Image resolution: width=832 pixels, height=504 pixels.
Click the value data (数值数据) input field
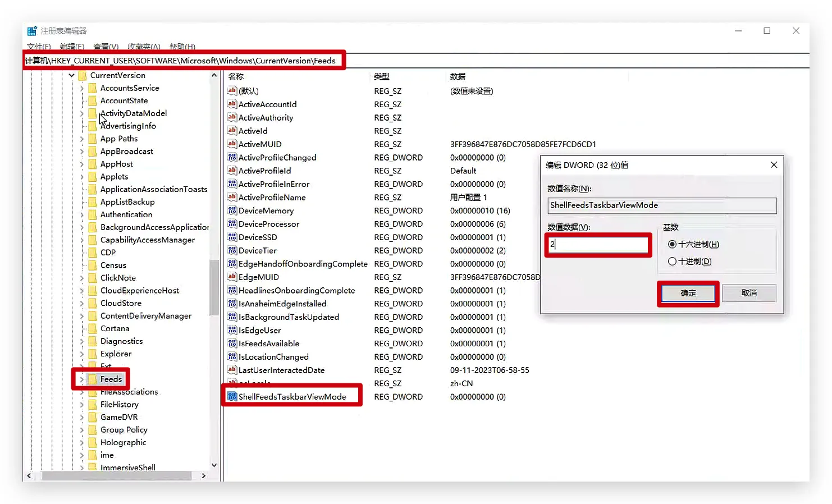tap(598, 245)
